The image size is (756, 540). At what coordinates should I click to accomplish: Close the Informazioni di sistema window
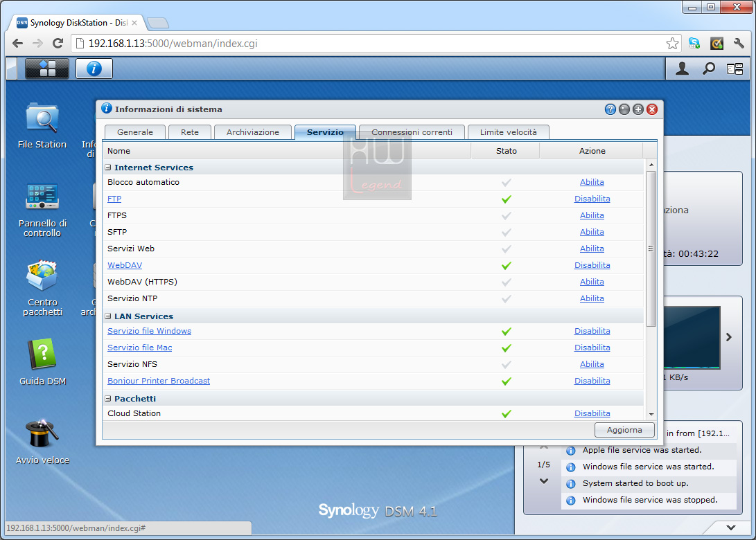click(652, 109)
